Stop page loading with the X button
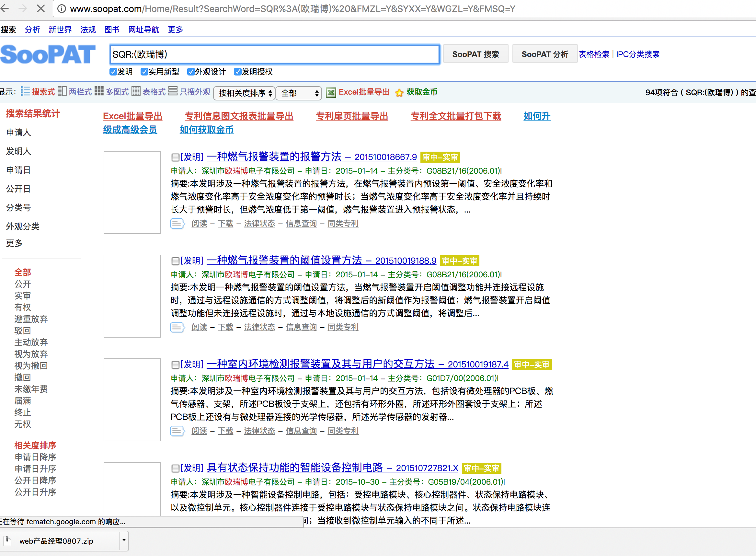This screenshot has width=756, height=556. point(41,9)
